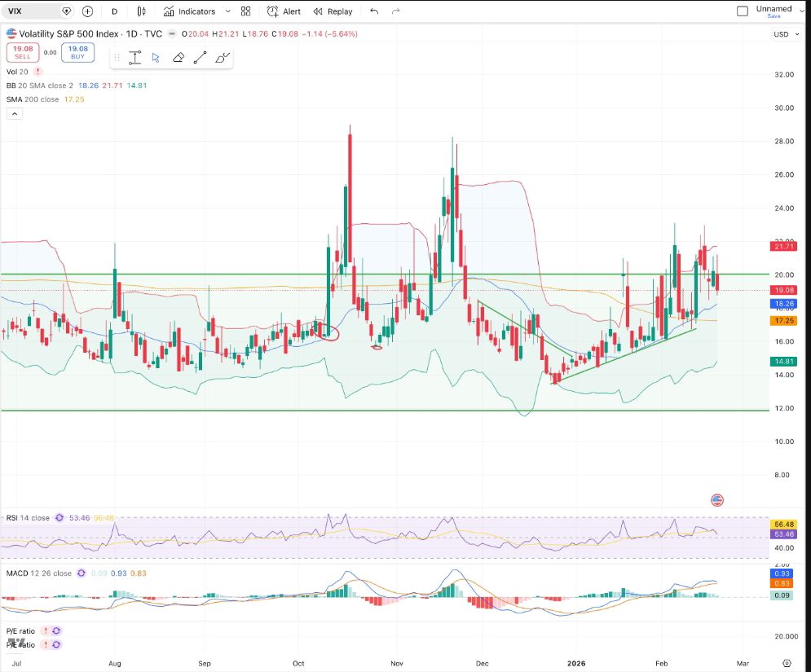Viewport: 811px width, 672px height.
Task: Select the trend line drawing tool
Action: pyautogui.click(x=200, y=58)
